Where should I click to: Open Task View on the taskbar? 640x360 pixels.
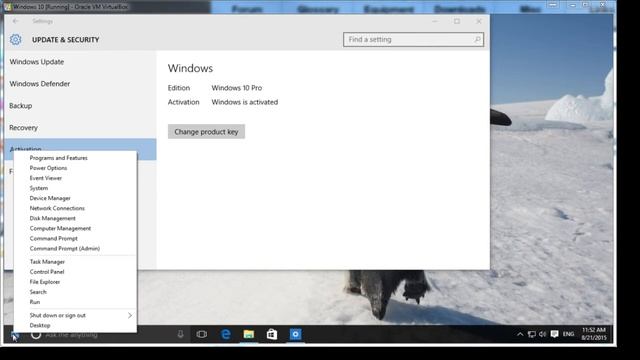202,334
